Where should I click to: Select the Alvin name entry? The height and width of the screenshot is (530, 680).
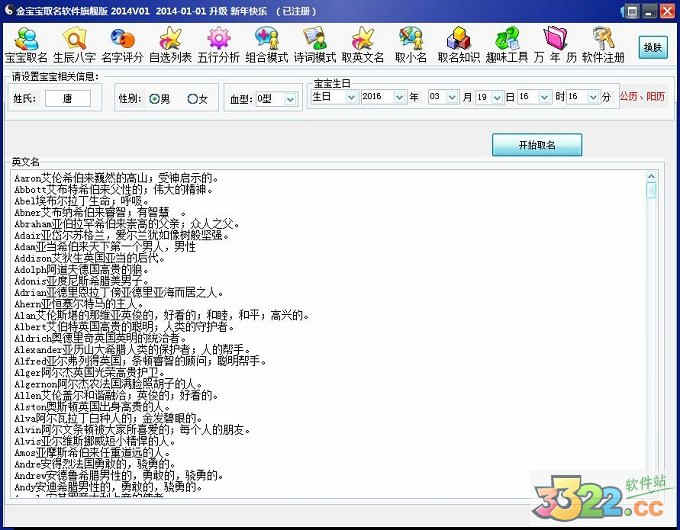coord(132,430)
